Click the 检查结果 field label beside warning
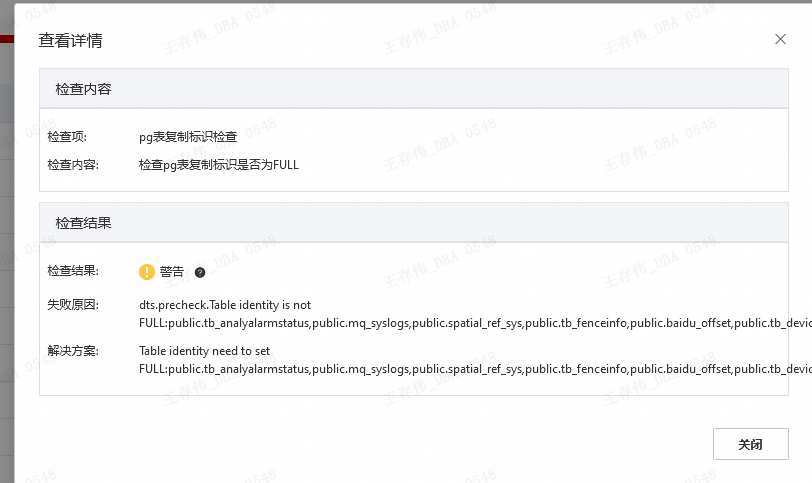The width and height of the screenshot is (812, 483). click(x=73, y=271)
